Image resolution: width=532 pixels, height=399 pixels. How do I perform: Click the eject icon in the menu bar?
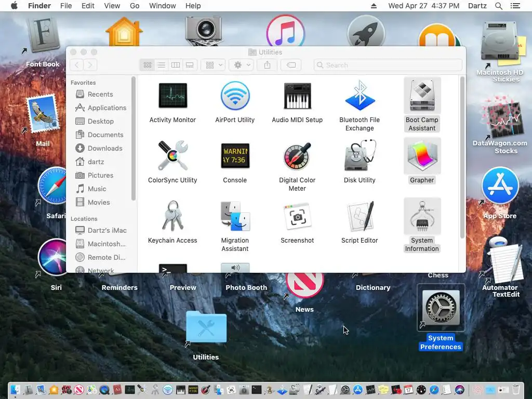click(374, 6)
